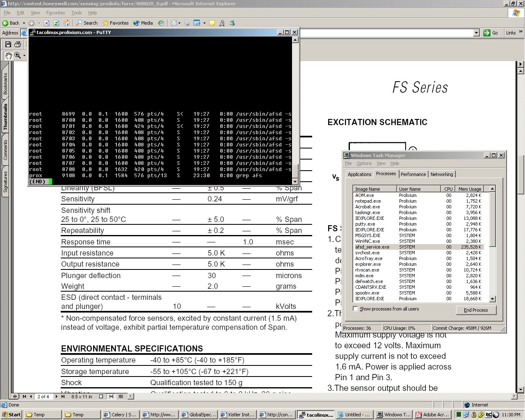Open the History icon in IE toolbar

click(x=161, y=23)
